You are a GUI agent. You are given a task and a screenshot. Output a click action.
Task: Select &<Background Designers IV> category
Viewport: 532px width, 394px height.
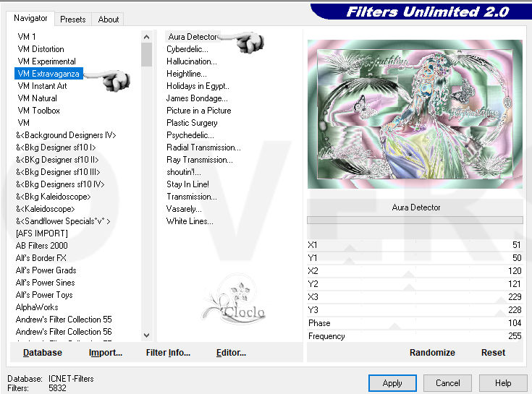66,135
